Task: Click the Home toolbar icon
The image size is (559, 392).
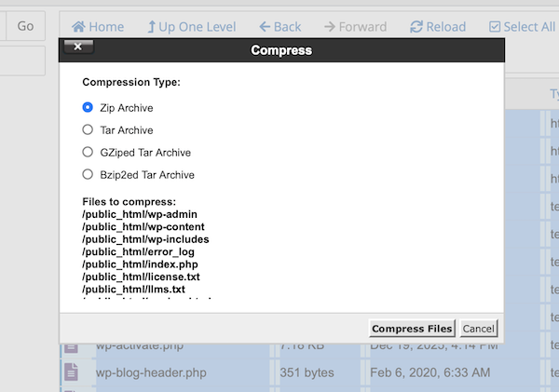Action: click(80, 27)
